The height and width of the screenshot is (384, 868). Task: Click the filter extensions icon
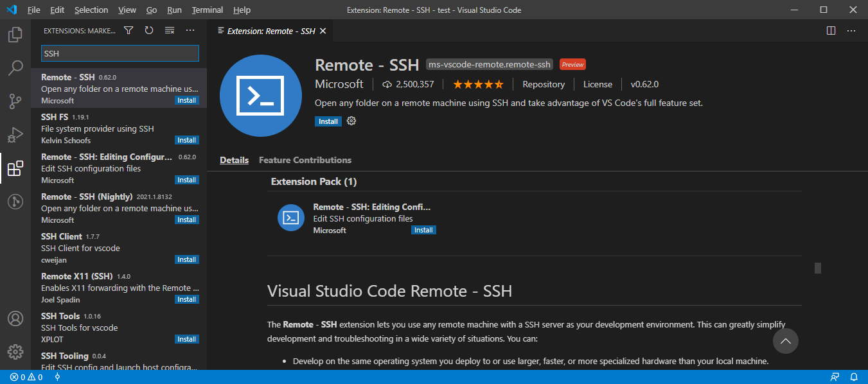click(128, 30)
